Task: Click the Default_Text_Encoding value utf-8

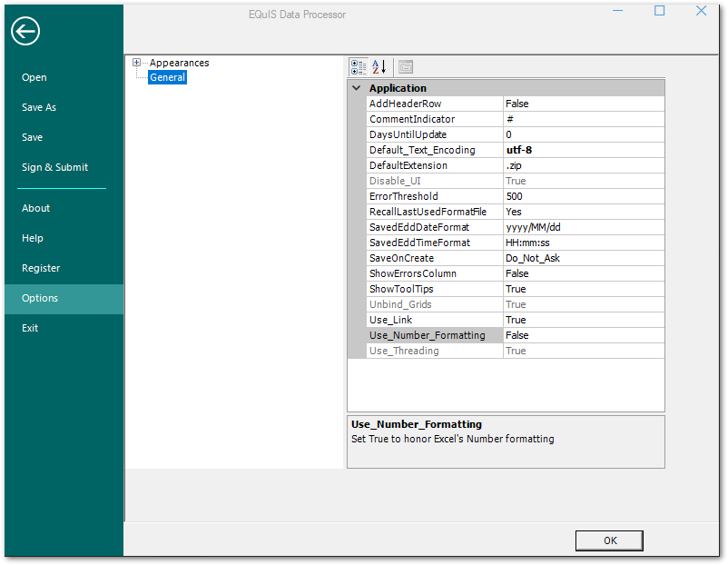Action: pyautogui.click(x=584, y=150)
